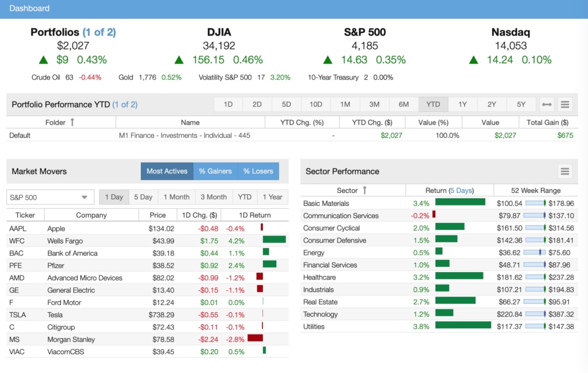Select the 1Y performance period
588x373 pixels.
point(462,104)
